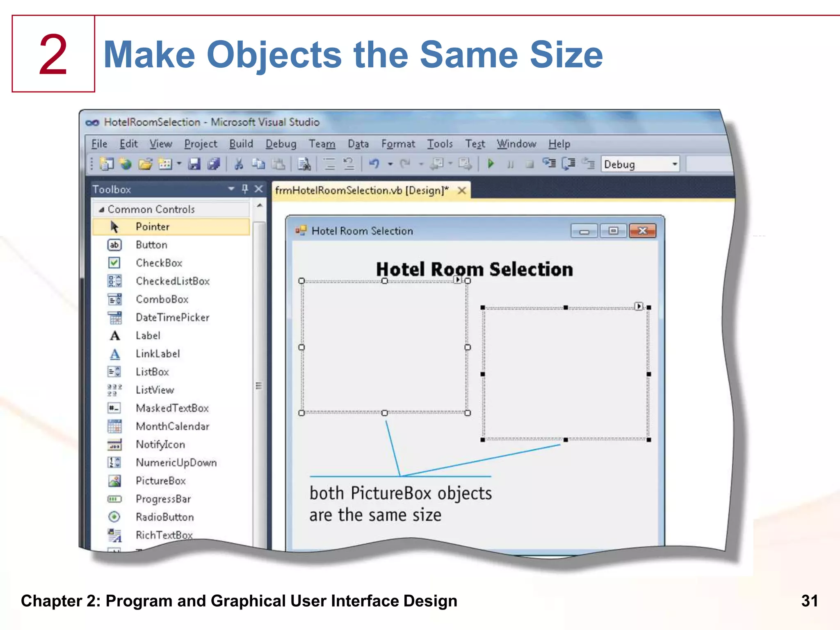
Task: Open the Undo history dropdown arrow
Action: [x=390, y=164]
